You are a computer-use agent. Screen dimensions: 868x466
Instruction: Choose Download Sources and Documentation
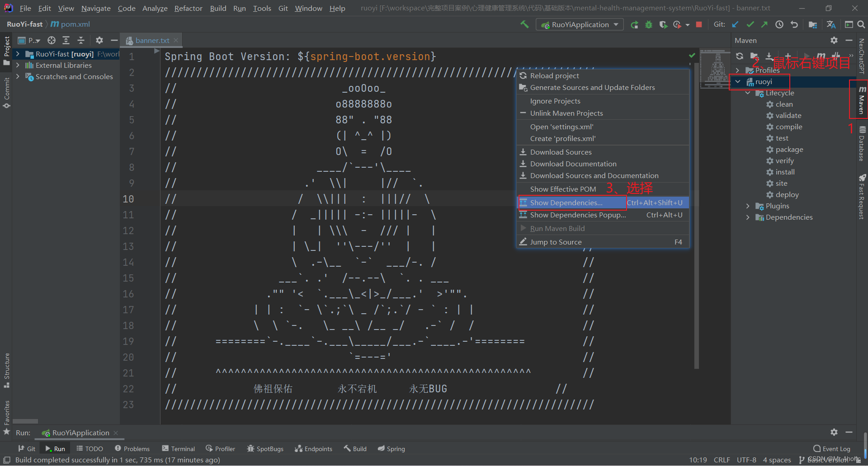pos(603,175)
